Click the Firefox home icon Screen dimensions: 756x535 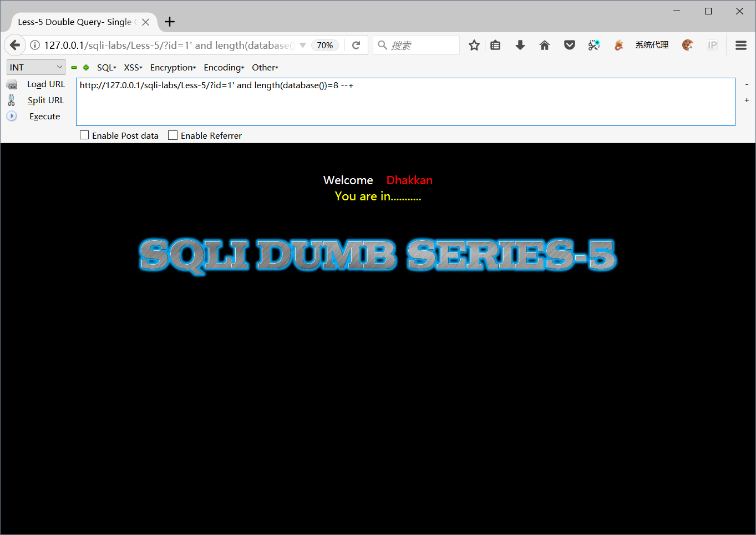click(544, 45)
